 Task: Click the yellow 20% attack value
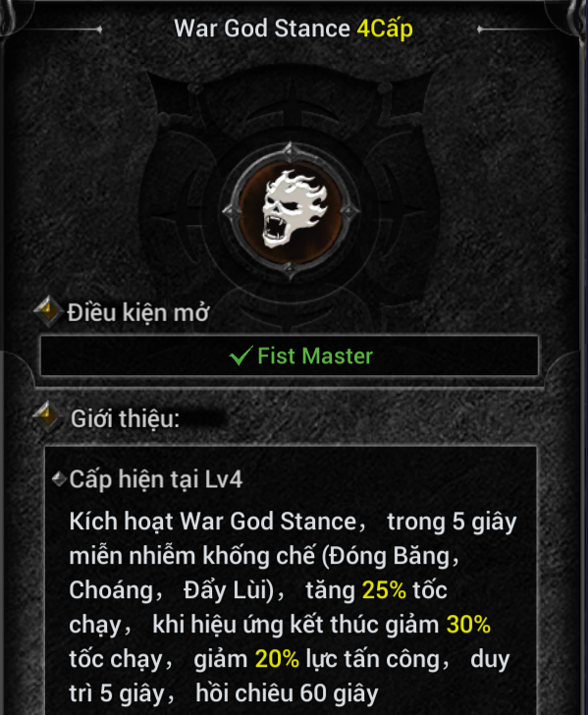(x=277, y=659)
